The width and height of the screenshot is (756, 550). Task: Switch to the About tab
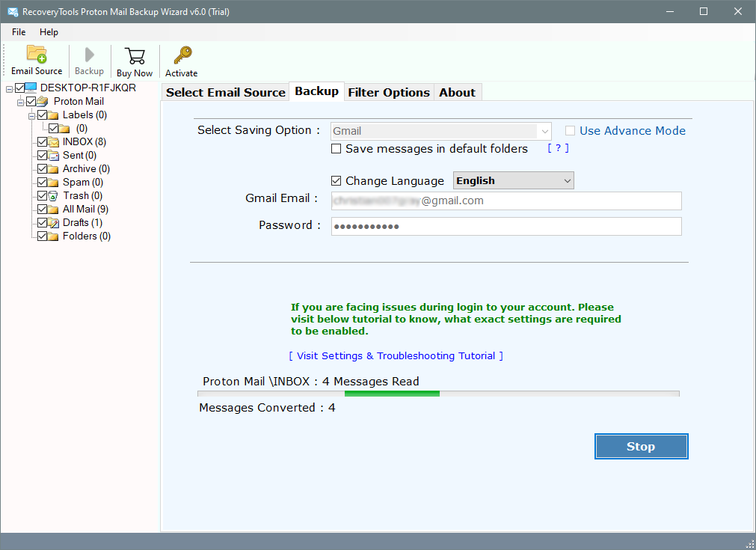(457, 92)
